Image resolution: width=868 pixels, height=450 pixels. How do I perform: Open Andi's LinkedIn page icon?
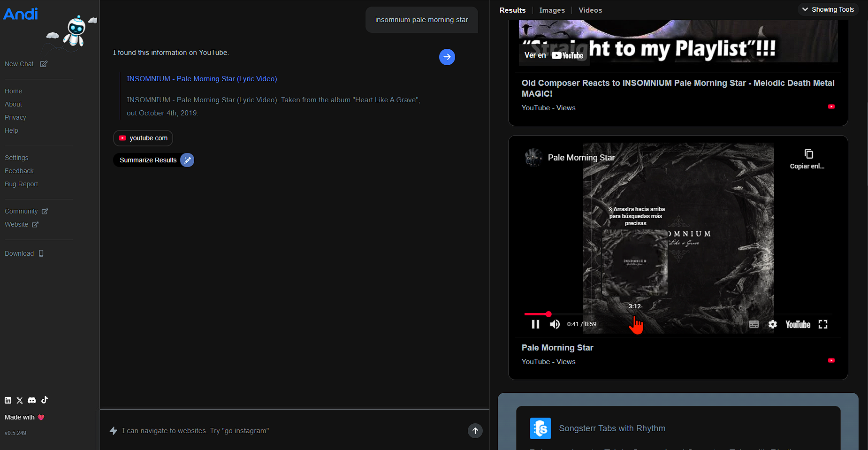click(x=8, y=400)
